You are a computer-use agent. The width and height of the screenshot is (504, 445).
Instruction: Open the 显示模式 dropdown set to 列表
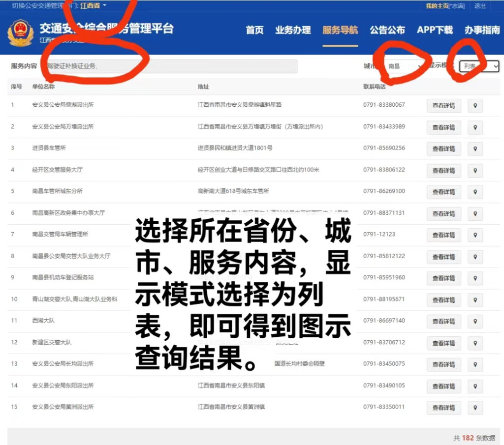tap(479, 66)
